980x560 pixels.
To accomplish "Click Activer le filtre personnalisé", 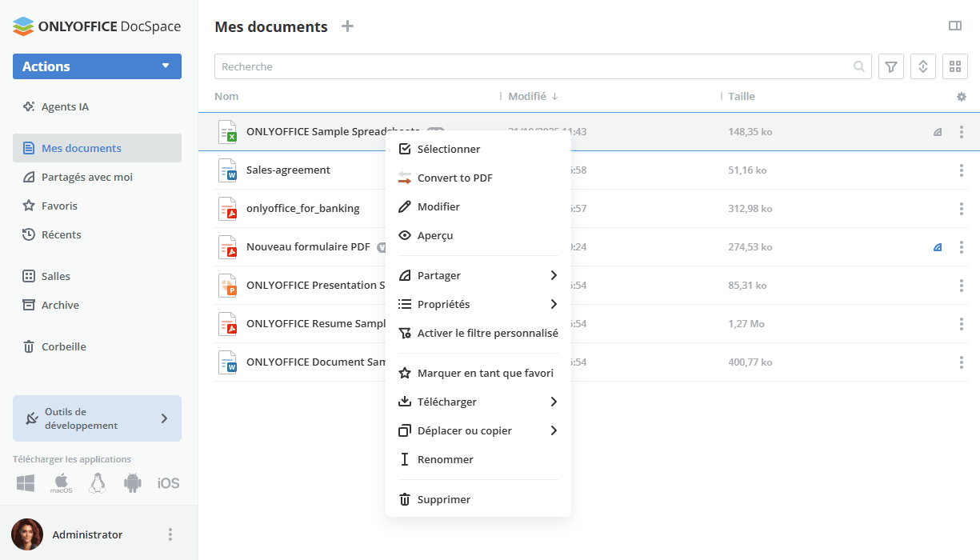I will pyautogui.click(x=487, y=333).
